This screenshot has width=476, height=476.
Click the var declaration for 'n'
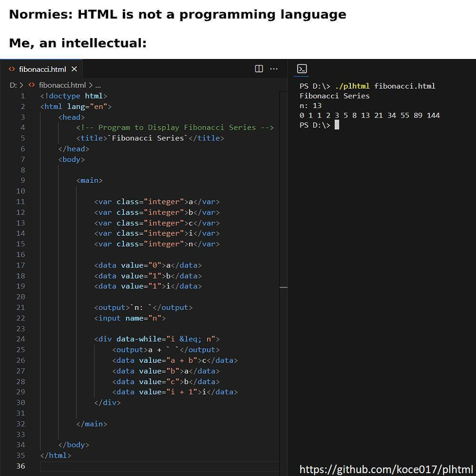click(157, 244)
